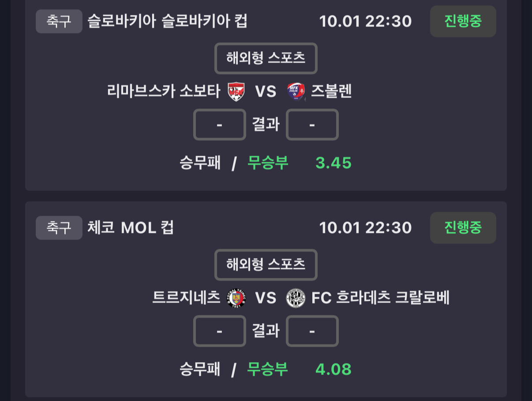The width and height of the screenshot is (532, 401).
Task: Click the 4.08 draw odds value
Action: [333, 369]
